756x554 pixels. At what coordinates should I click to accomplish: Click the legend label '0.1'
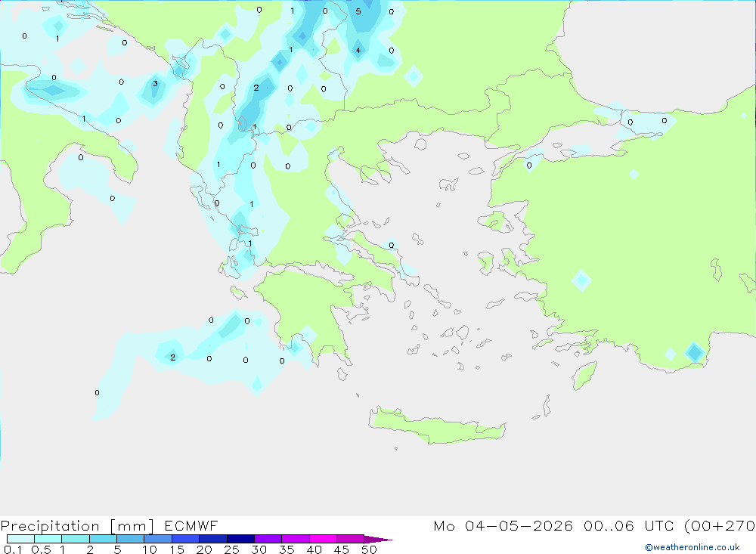pyautogui.click(x=13, y=549)
